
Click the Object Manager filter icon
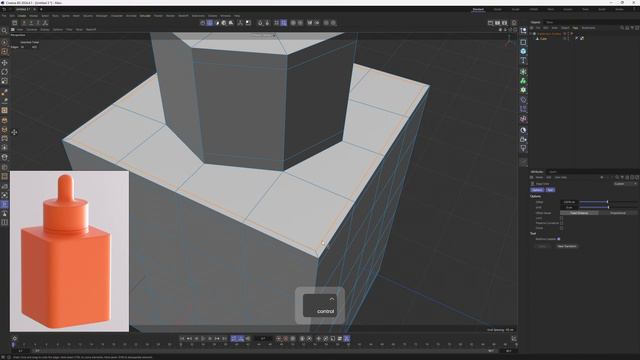(x=632, y=28)
